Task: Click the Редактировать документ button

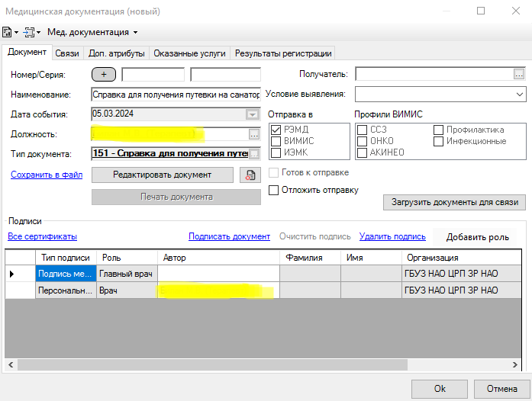Action: click(x=162, y=175)
